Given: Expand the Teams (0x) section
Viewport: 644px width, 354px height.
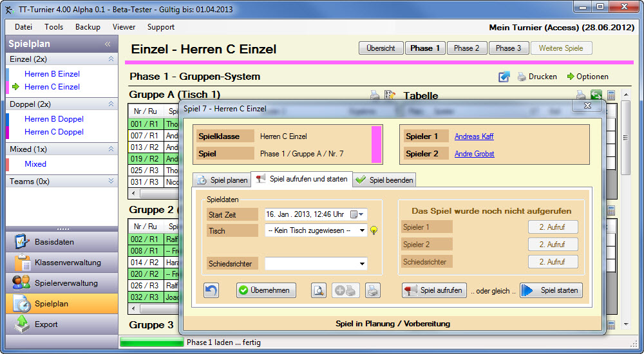Looking at the screenshot, I should point(111,182).
